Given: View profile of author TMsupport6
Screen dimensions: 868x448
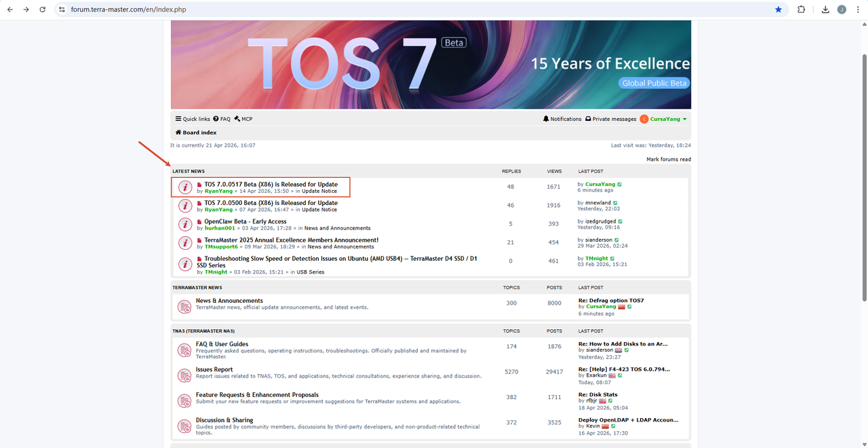Looking at the screenshot, I should (x=221, y=247).
